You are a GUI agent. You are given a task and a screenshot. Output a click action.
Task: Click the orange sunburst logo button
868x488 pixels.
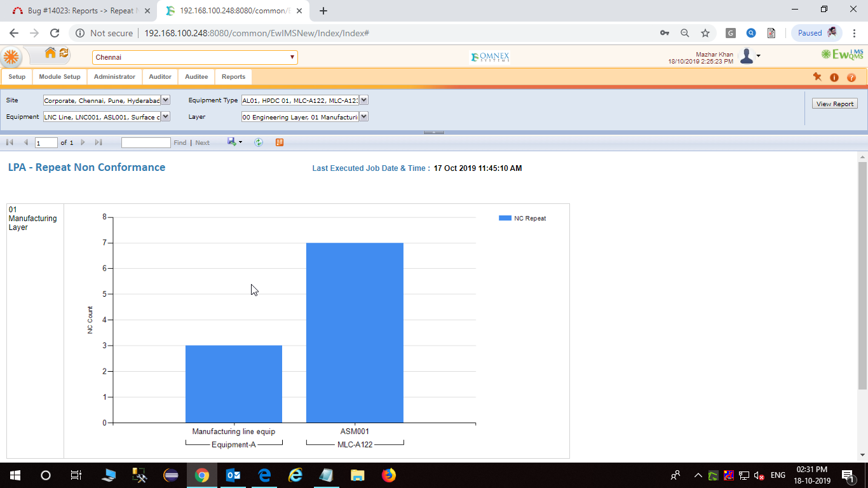point(11,57)
